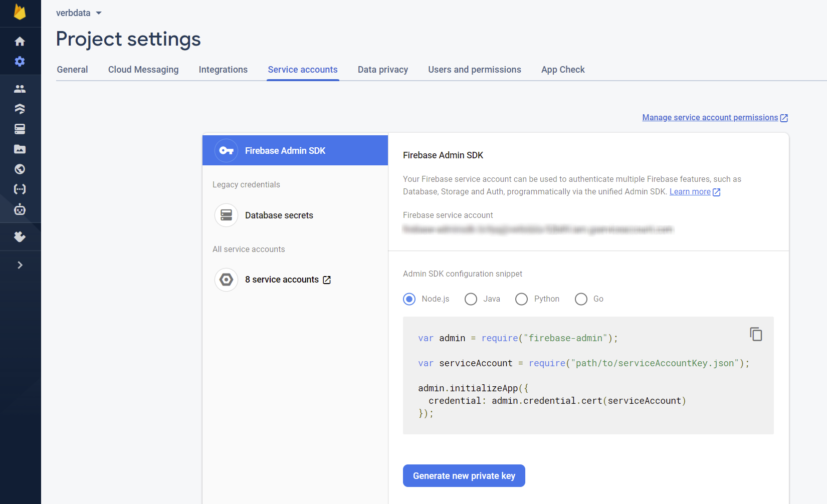This screenshot has height=504, width=827.
Task: Click external icon next to Learn more
Action: click(717, 192)
